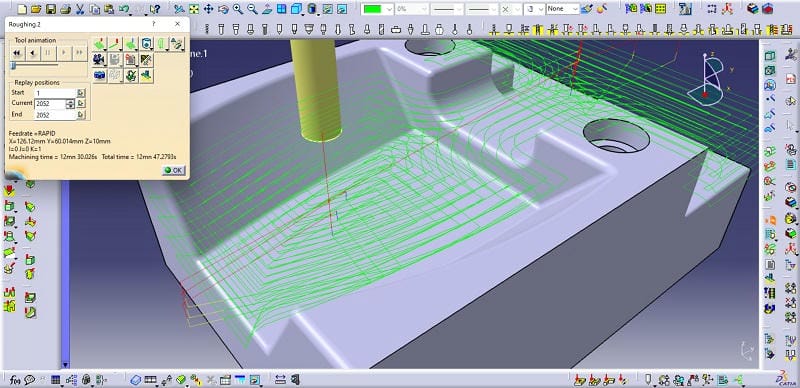
Task: Open file via folder icon
Action: (x=36, y=9)
